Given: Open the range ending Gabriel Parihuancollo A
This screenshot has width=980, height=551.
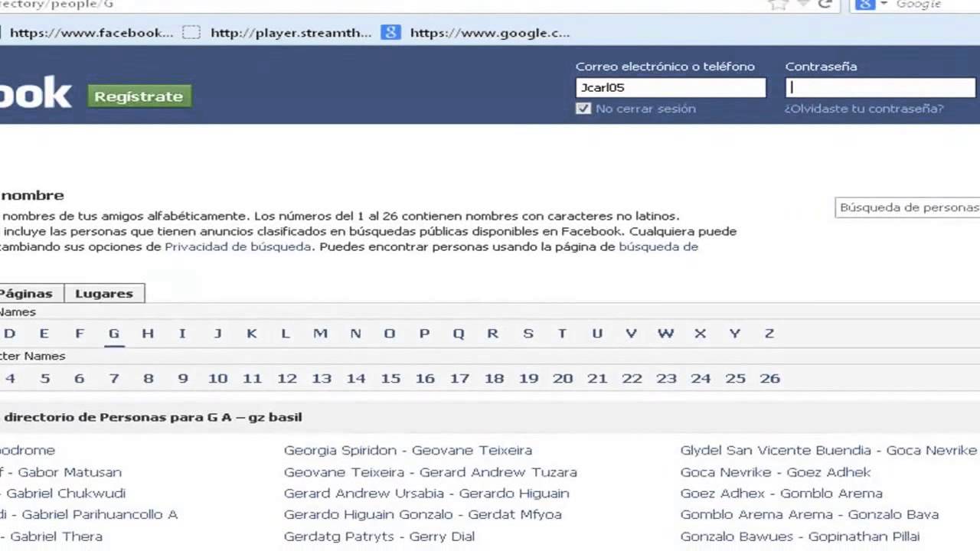Looking at the screenshot, I should [89, 515].
